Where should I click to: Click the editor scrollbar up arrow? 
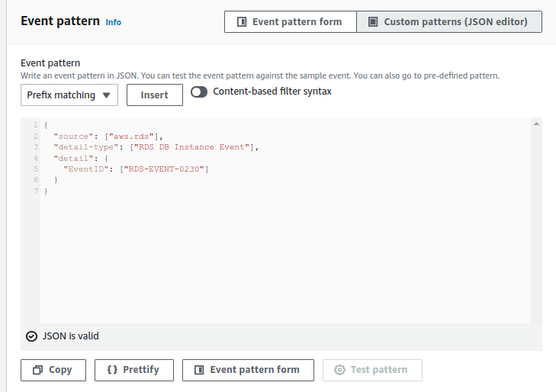(x=536, y=124)
